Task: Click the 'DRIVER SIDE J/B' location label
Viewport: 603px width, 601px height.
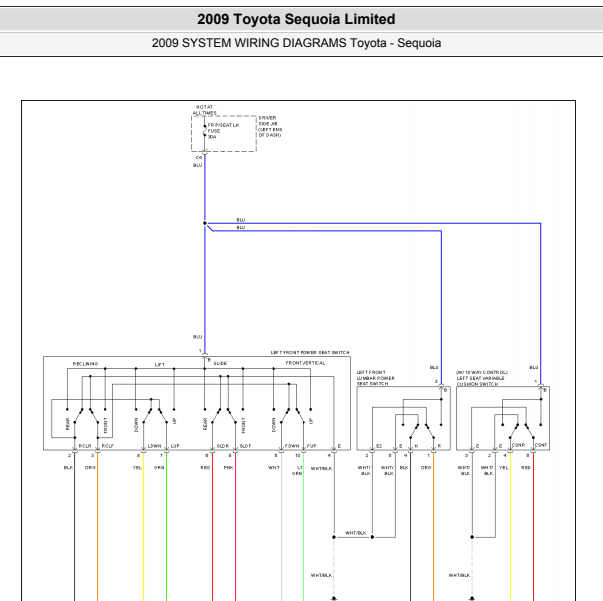Action: [x=270, y=127]
